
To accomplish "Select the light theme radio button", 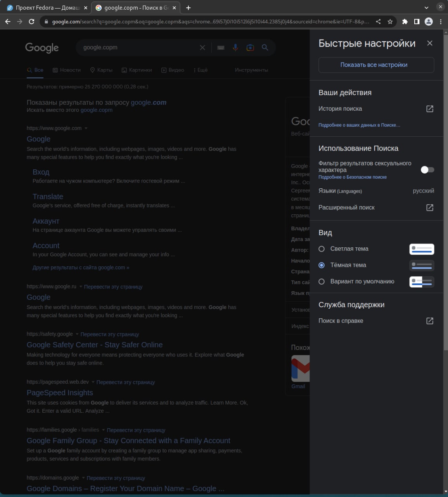I will coord(322,249).
